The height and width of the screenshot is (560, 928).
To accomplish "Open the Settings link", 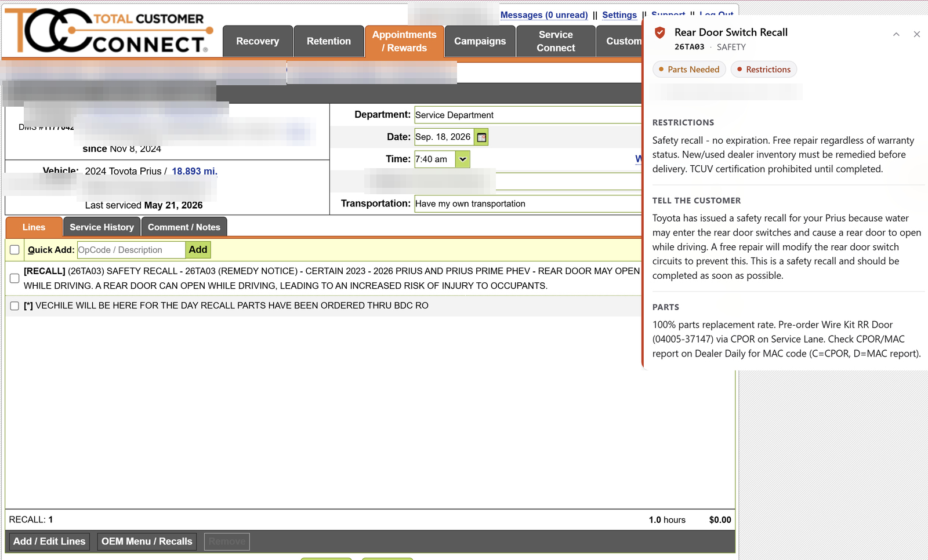I will (619, 15).
